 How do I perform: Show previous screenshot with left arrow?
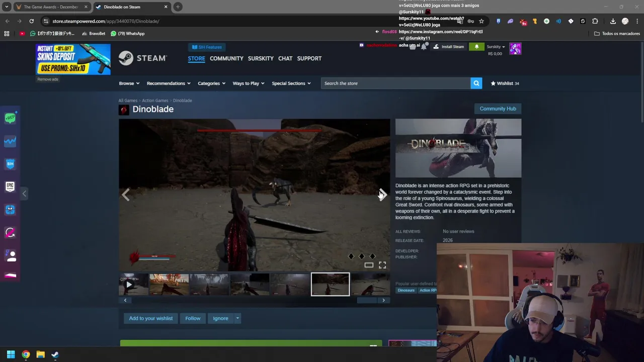click(x=126, y=195)
